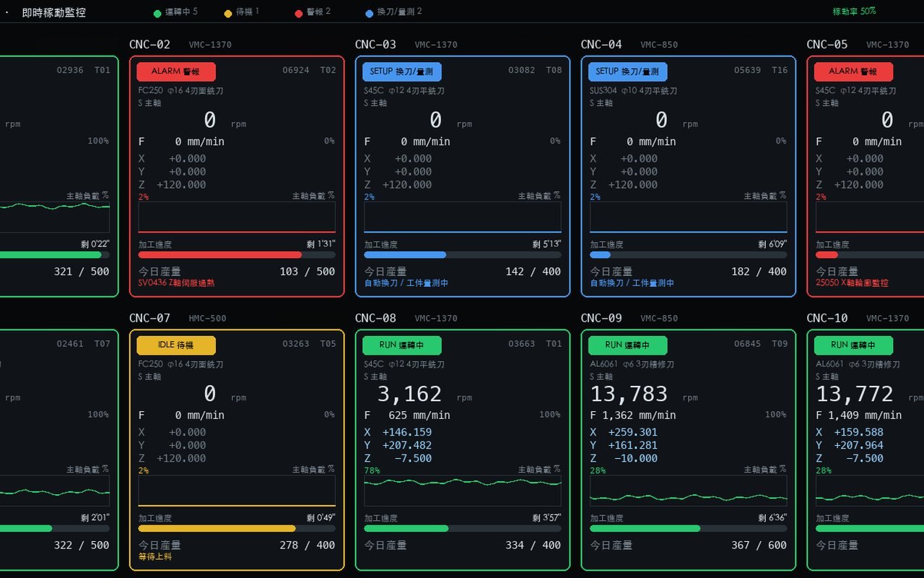The height and width of the screenshot is (578, 924).
Task: Click the RUN 運轉中 badge on CNC-09
Action: coord(627,345)
